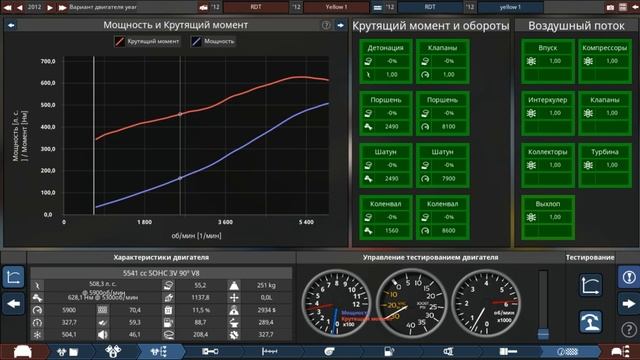This screenshot has height=360, width=640.
Task: Open the tab right of the exhaust tab
Action: coord(508,351)
